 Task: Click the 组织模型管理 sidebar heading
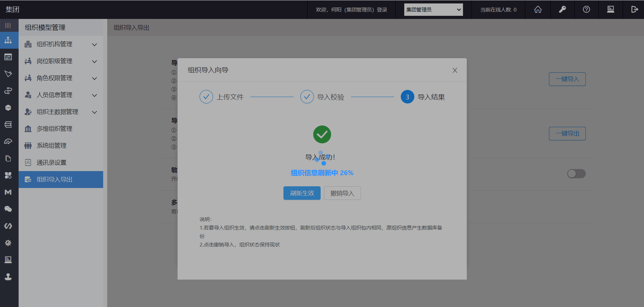coord(45,28)
